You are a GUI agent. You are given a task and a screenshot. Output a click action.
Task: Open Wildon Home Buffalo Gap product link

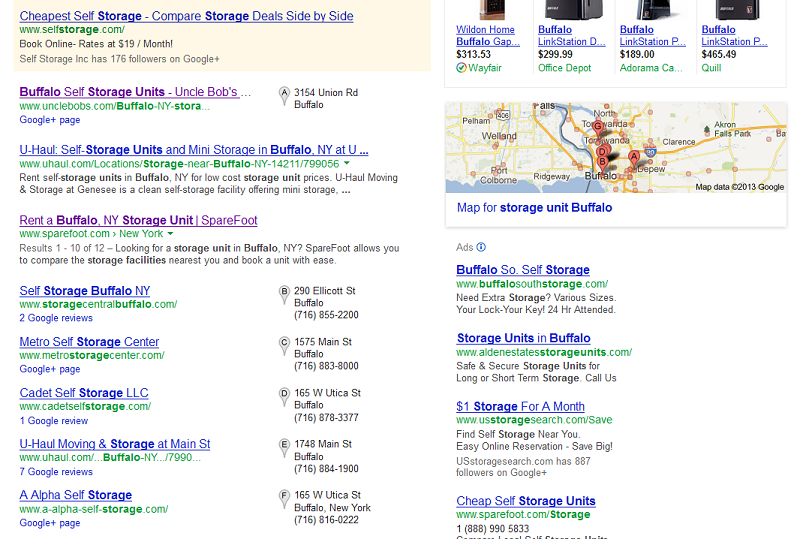click(488, 36)
